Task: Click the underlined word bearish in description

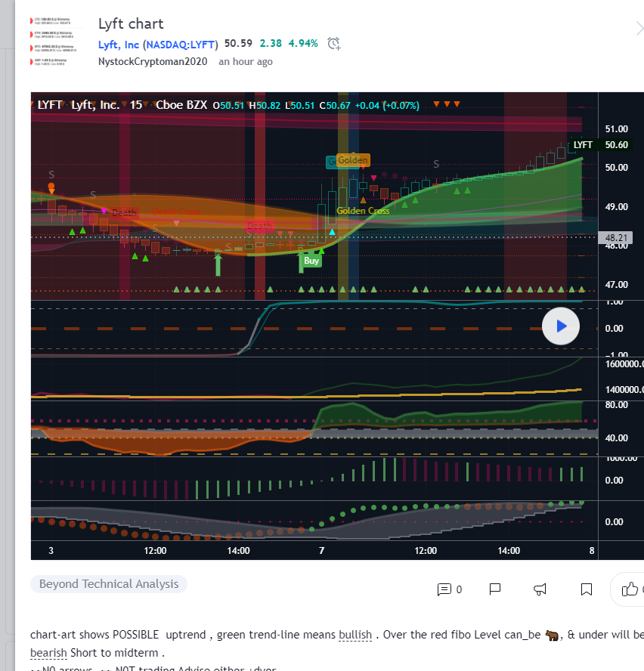Action: [x=49, y=653]
